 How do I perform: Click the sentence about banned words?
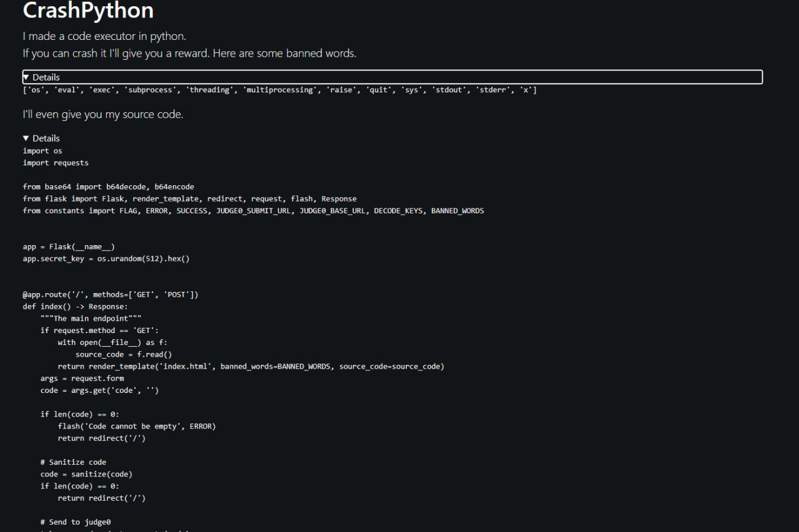click(190, 54)
